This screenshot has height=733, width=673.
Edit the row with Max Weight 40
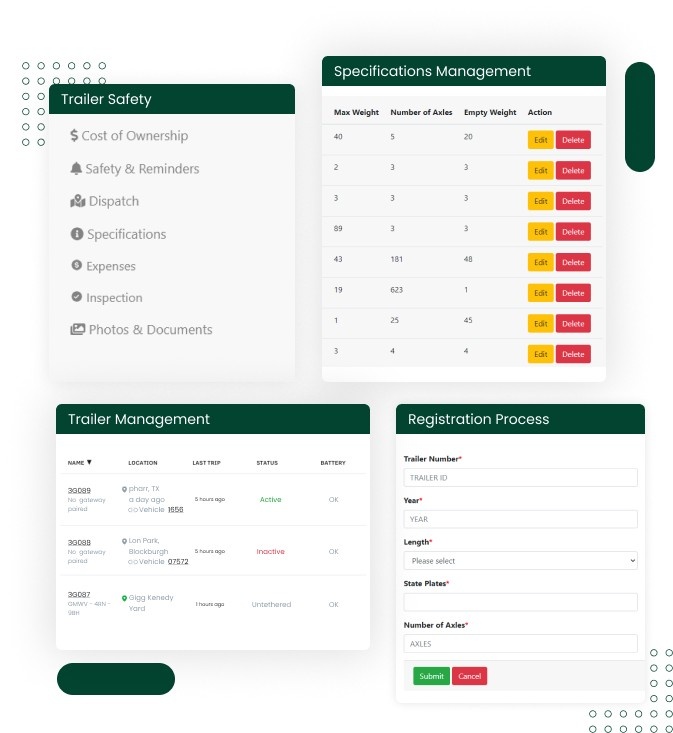click(540, 140)
